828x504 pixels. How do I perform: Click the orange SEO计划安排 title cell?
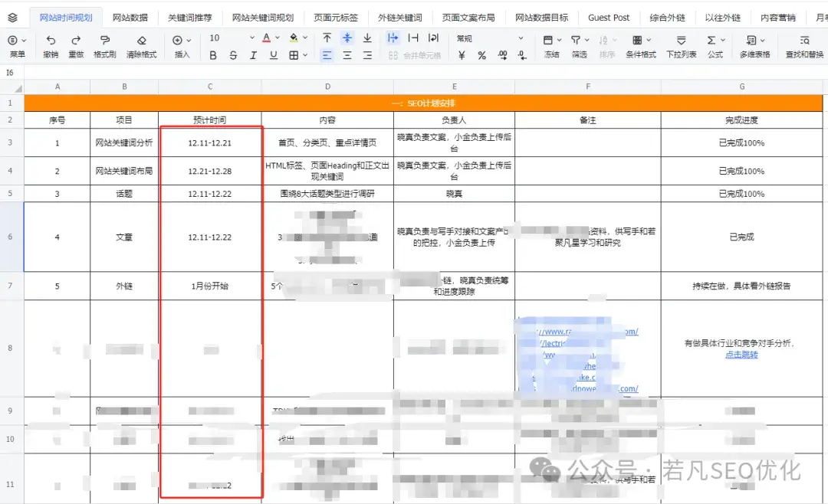[x=423, y=103]
